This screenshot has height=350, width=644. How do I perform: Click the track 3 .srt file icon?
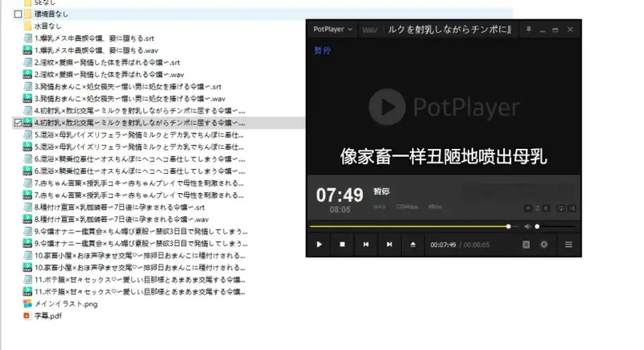click(x=28, y=86)
